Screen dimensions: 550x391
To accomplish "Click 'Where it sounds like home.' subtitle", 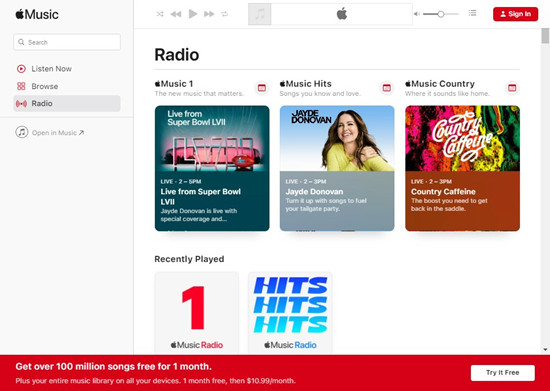I will click(x=447, y=94).
